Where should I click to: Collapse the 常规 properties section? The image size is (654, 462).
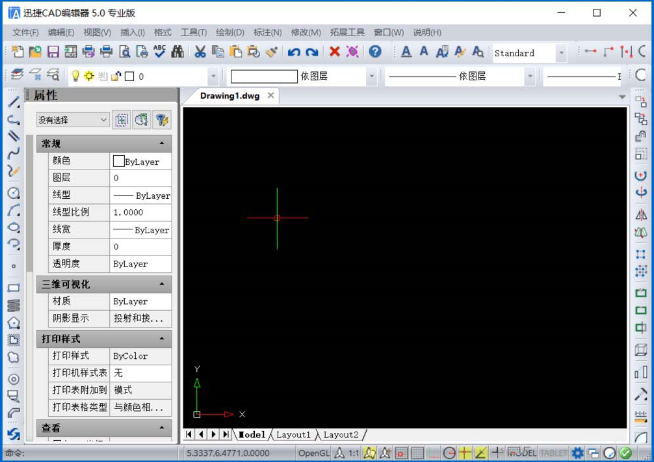point(163,144)
